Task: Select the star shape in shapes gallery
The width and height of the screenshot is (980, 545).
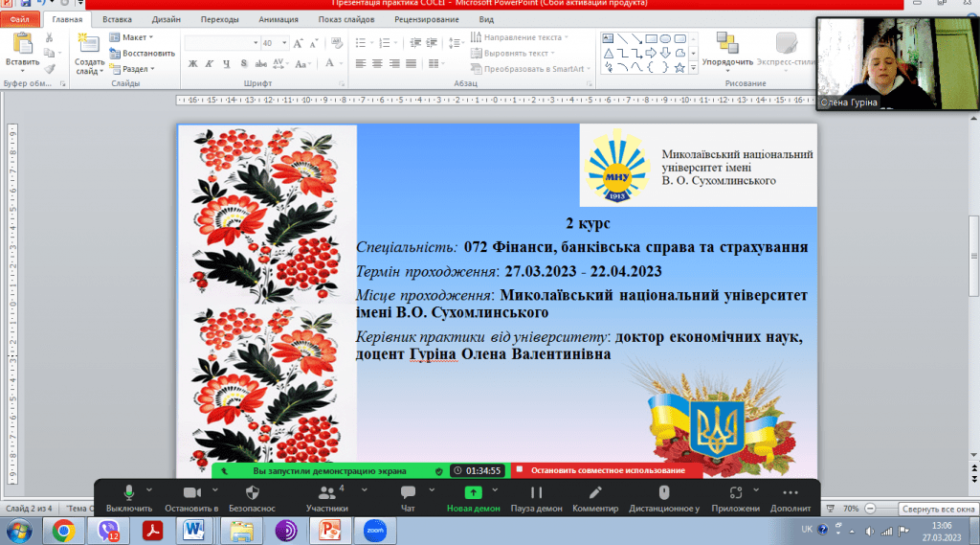Action: click(679, 68)
